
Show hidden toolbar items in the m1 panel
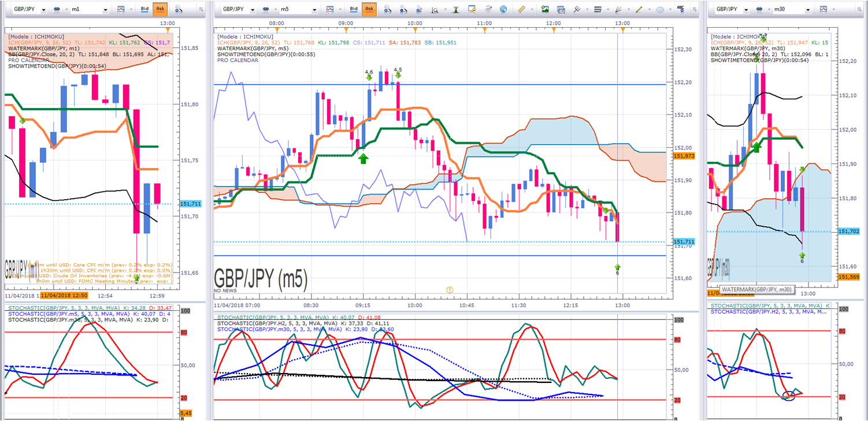(x=201, y=10)
